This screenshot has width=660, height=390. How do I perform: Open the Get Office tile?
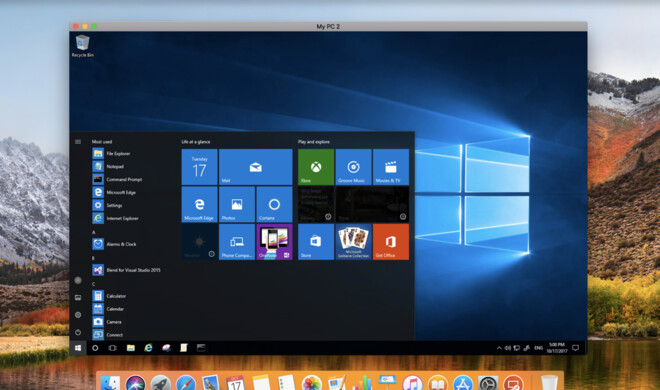[x=391, y=242]
